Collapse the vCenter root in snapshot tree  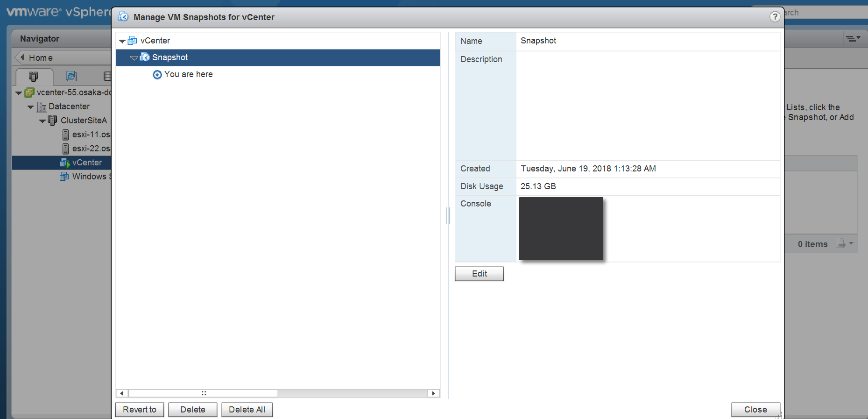[x=122, y=41]
